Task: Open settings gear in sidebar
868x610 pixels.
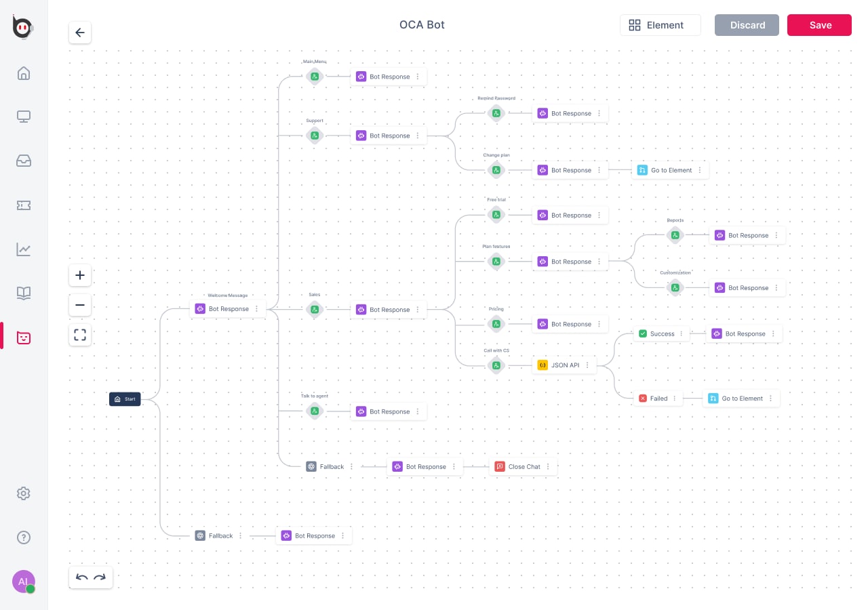Action: (24, 493)
